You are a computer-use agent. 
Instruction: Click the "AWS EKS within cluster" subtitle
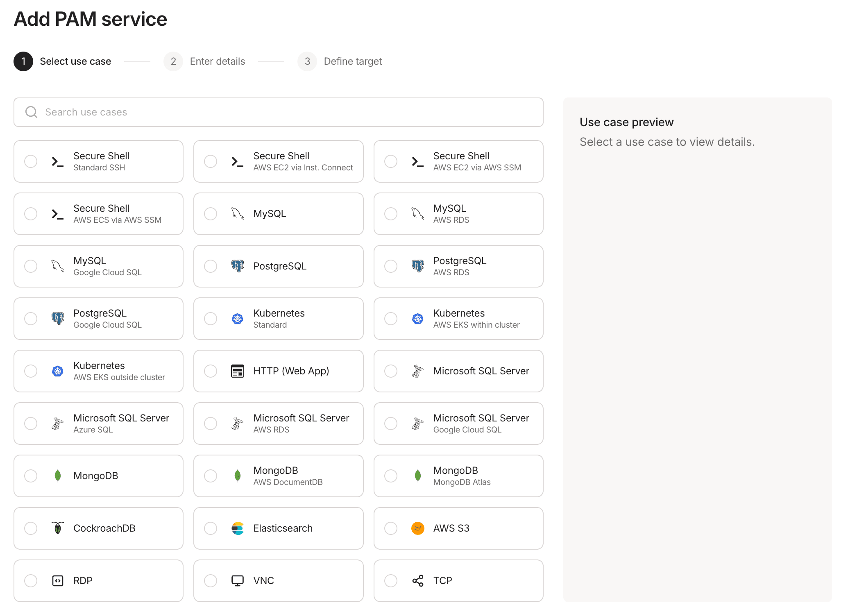[476, 325]
